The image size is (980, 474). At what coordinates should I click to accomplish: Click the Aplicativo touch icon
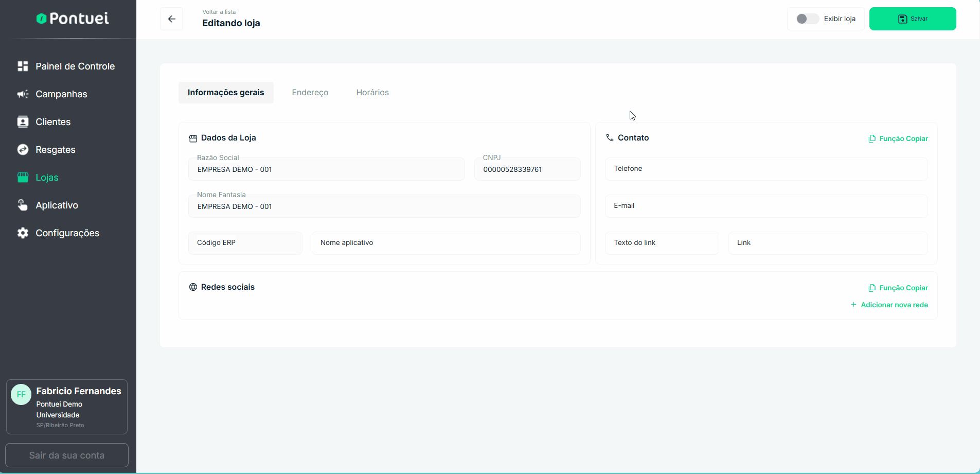(23, 205)
